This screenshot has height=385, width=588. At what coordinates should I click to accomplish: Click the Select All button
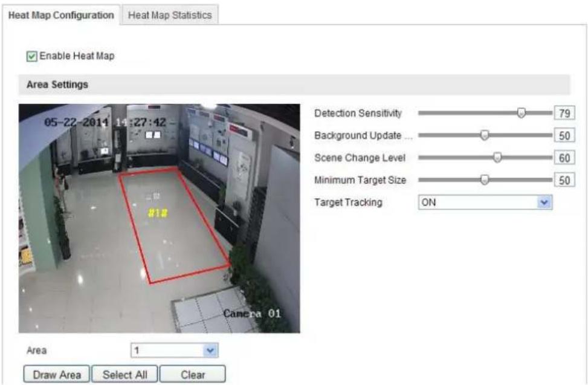[124, 375]
